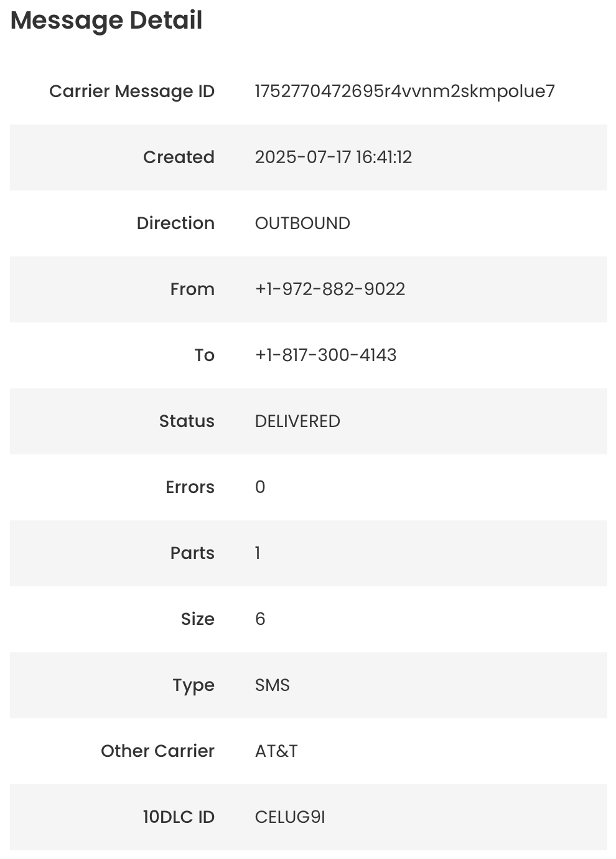The width and height of the screenshot is (616, 859).
Task: Click the DELIVERED status value
Action: coord(297,421)
